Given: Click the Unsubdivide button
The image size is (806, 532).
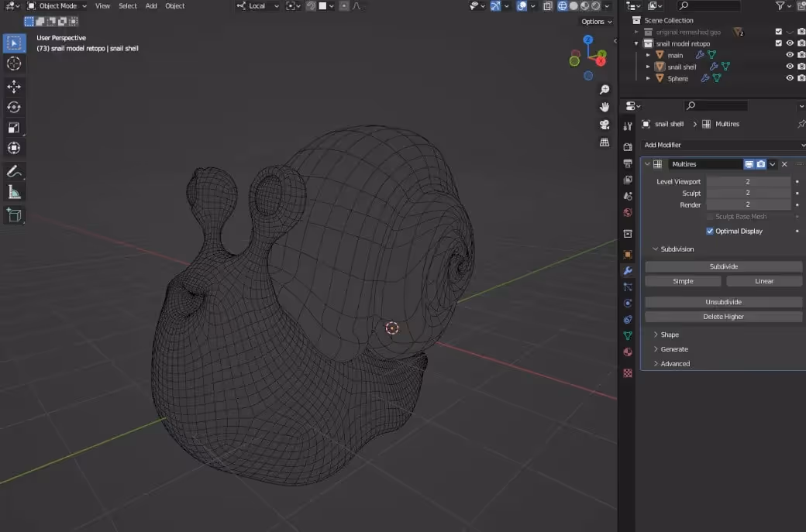Looking at the screenshot, I should (x=723, y=302).
